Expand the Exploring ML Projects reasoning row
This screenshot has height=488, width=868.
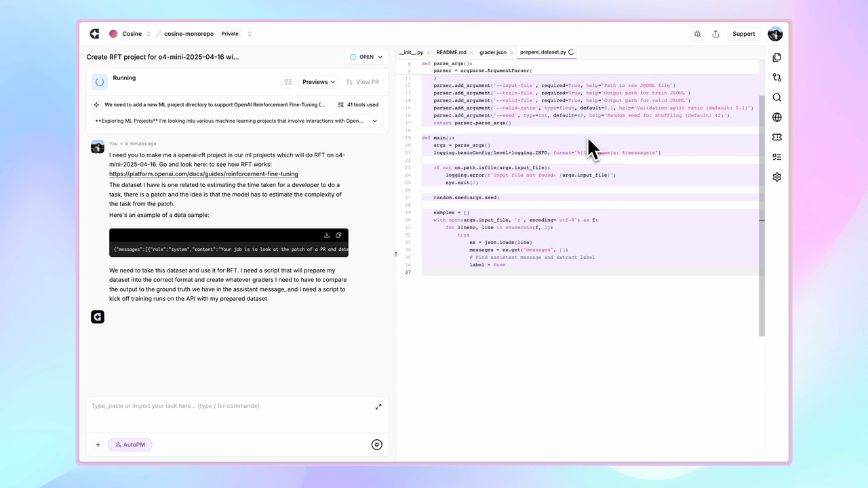point(374,121)
